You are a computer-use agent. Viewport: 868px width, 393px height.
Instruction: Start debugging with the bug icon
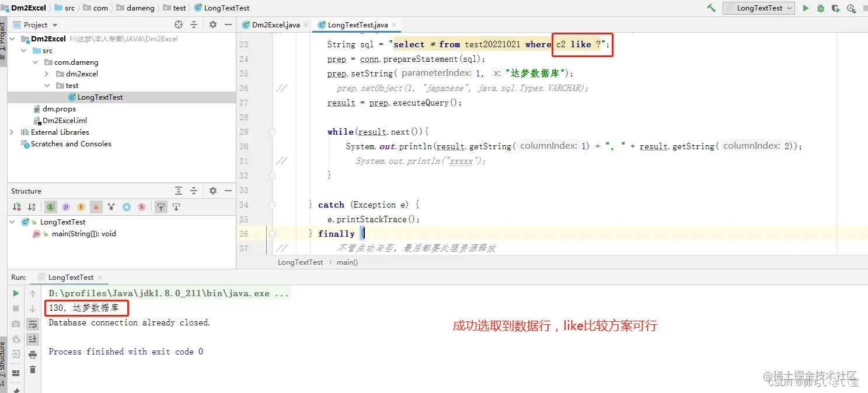[821, 8]
